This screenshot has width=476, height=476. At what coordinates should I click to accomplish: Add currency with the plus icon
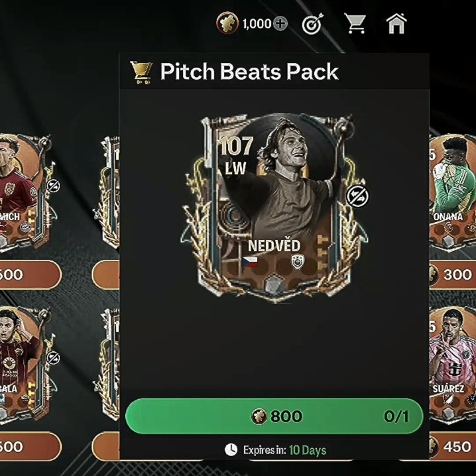[x=280, y=24]
